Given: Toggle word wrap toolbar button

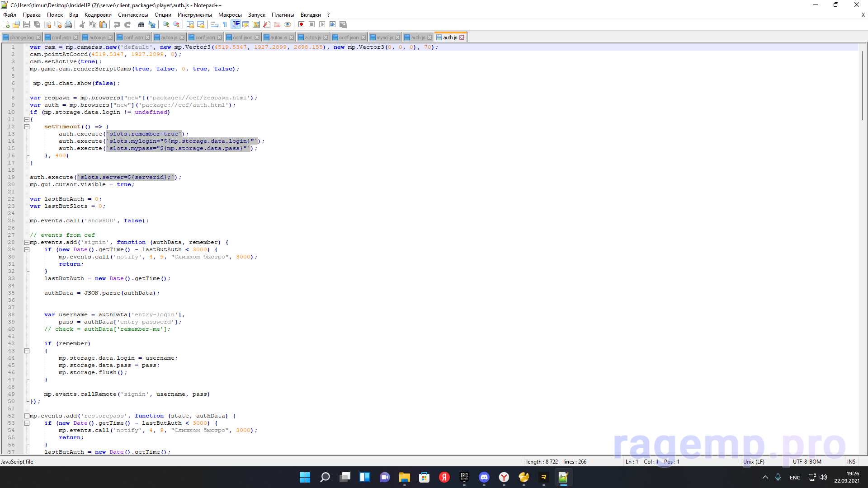Looking at the screenshot, I should pos(215,24).
